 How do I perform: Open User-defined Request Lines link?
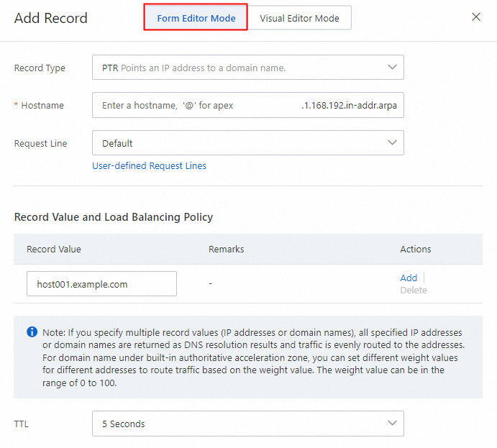pyautogui.click(x=149, y=166)
